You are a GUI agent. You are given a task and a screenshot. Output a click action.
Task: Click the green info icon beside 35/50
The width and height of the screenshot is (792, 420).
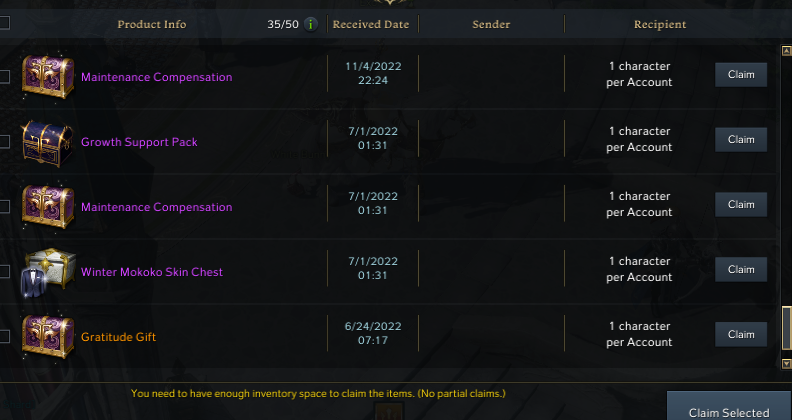(x=311, y=24)
